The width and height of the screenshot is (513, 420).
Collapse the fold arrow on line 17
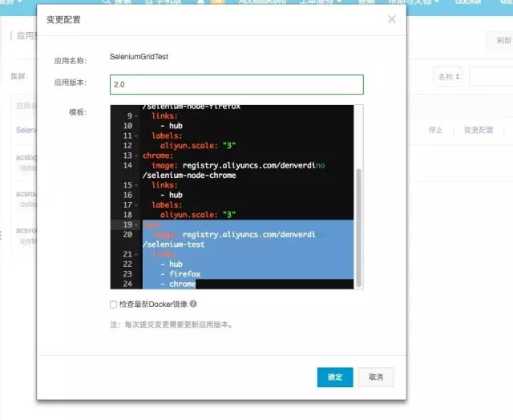136,205
